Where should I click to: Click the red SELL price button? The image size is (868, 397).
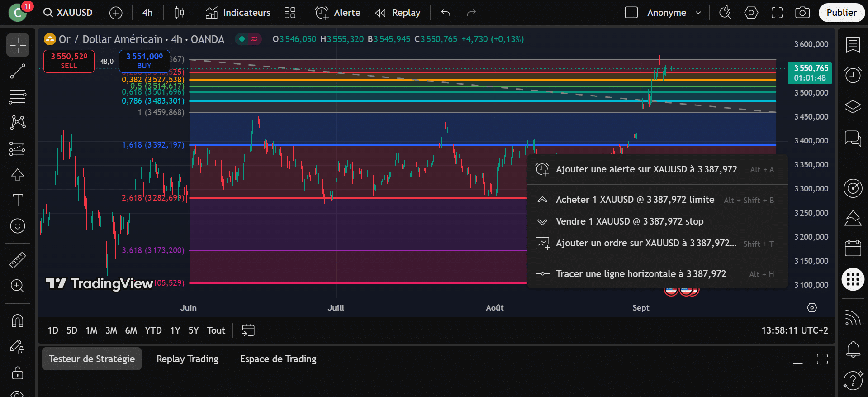(69, 61)
